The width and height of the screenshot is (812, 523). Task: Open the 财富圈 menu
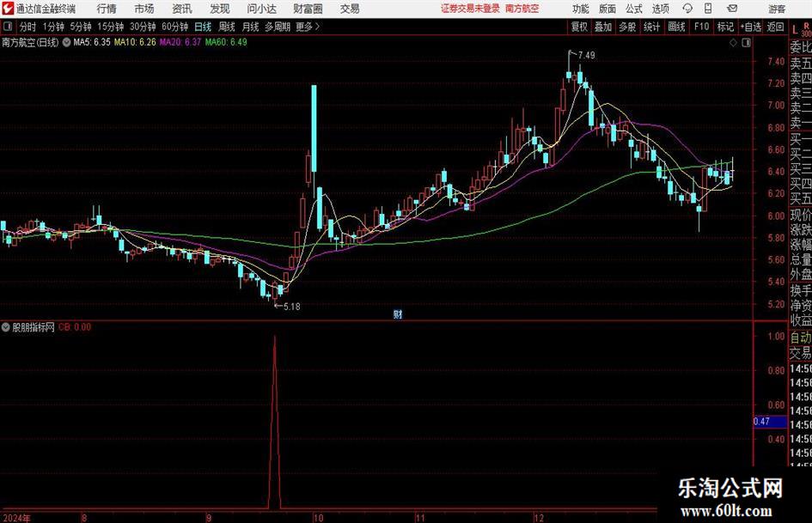pos(308,9)
